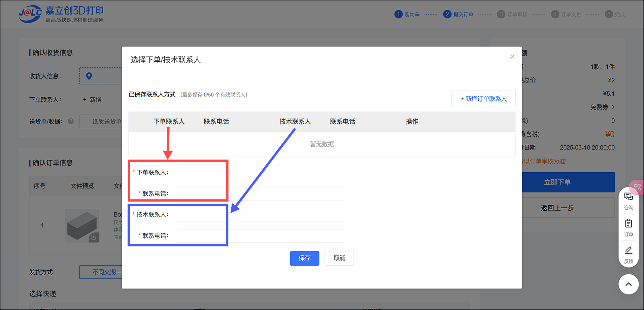Close the contact selection dialog
This screenshot has width=644, height=310.
(x=512, y=57)
